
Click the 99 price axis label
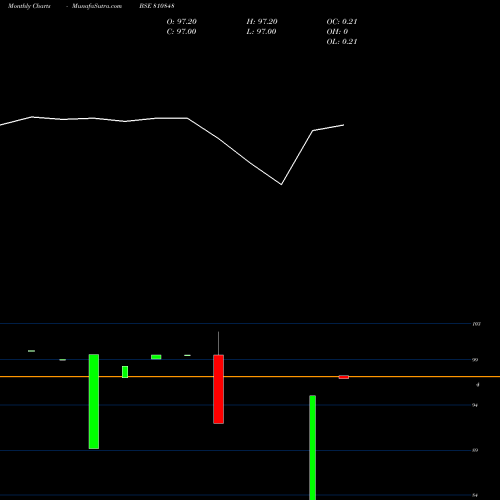pos(475,360)
